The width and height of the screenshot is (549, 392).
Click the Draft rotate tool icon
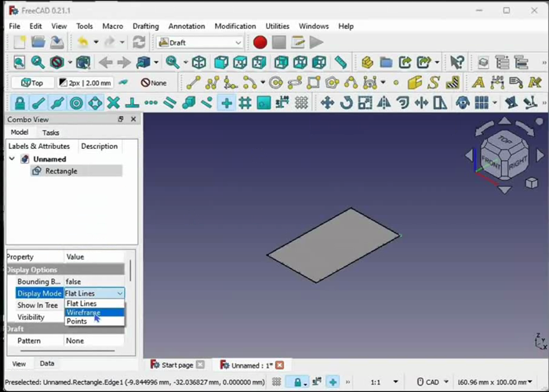346,103
